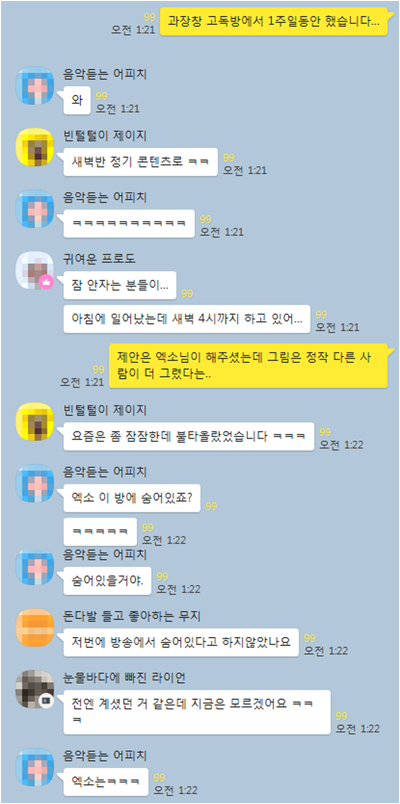Select the '엑소 이 방에 숨어있죠?' bubble
Screen dimensions: 400x804
tap(130, 498)
